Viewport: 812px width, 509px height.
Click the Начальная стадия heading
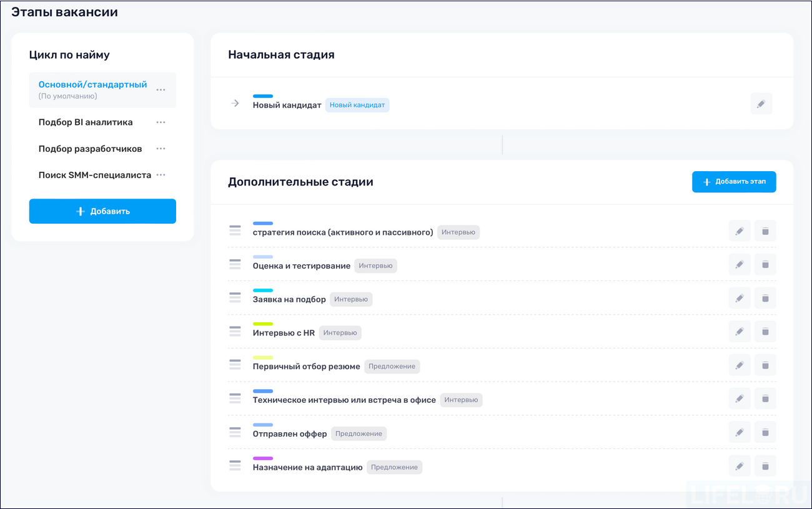tap(281, 55)
